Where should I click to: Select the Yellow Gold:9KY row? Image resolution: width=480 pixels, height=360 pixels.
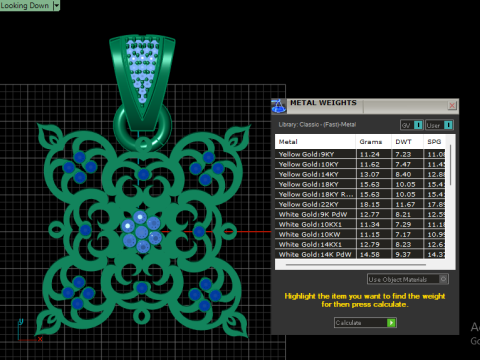click(360, 154)
